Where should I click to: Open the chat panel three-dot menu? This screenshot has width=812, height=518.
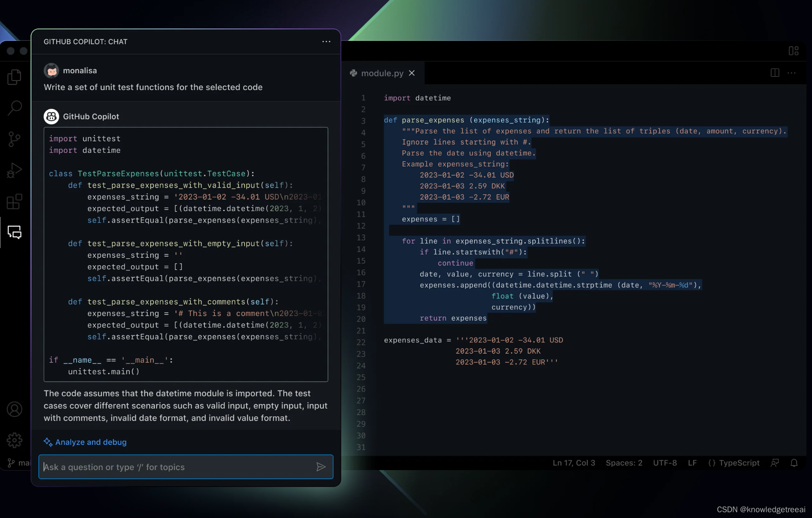pyautogui.click(x=326, y=42)
